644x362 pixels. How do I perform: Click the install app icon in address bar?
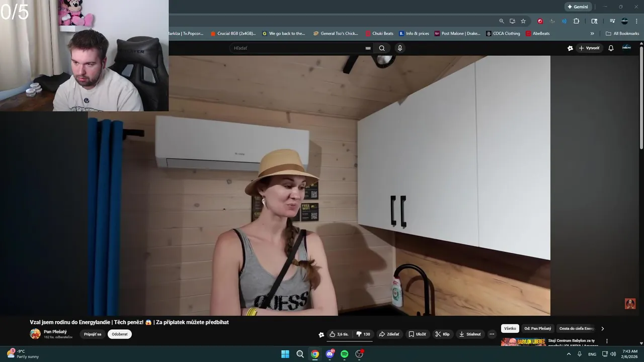[512, 21]
